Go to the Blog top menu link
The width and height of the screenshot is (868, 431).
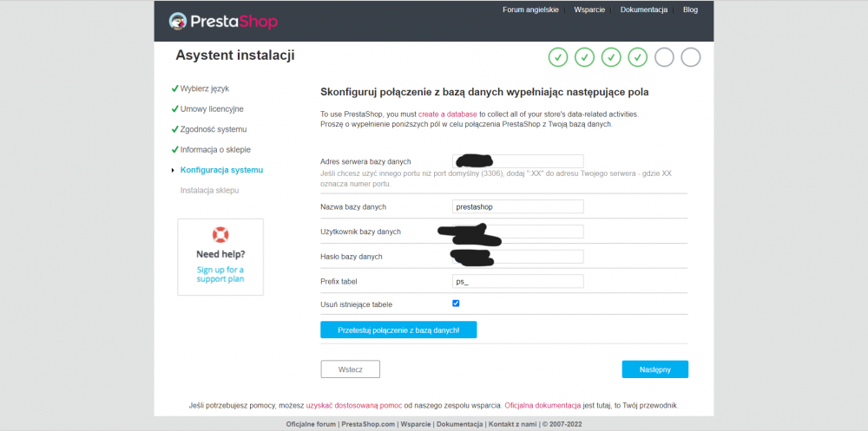(690, 10)
